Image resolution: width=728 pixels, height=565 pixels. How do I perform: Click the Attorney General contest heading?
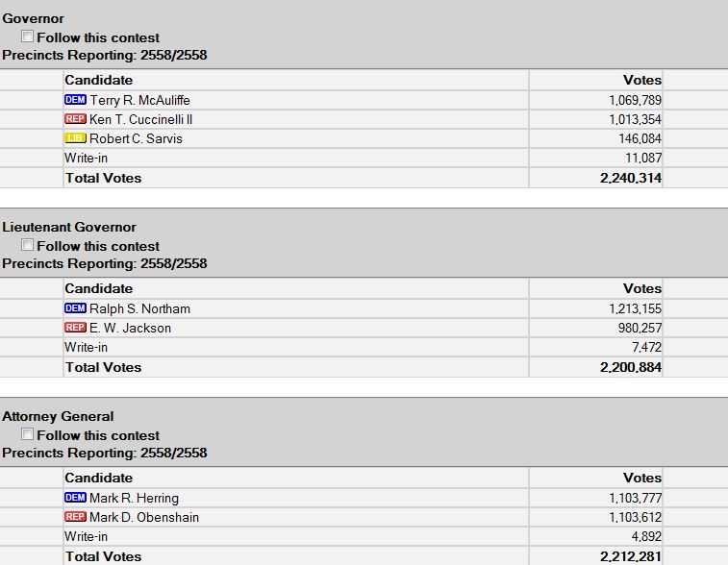coord(58,416)
